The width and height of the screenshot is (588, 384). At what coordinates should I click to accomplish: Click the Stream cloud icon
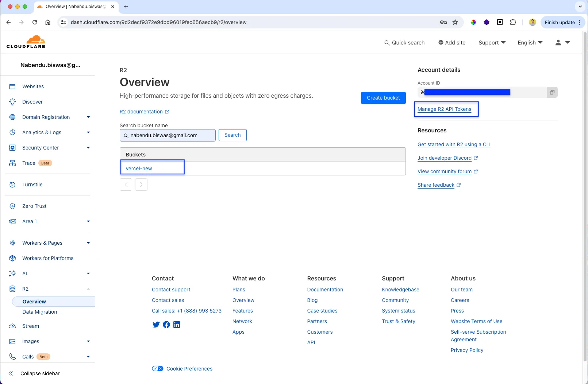click(12, 326)
